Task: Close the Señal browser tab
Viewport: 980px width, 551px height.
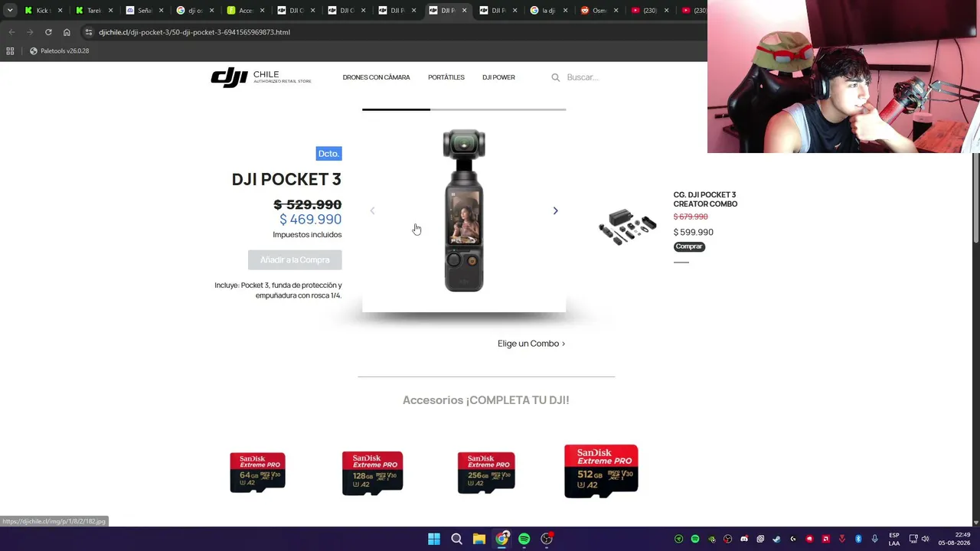Action: 161,11
